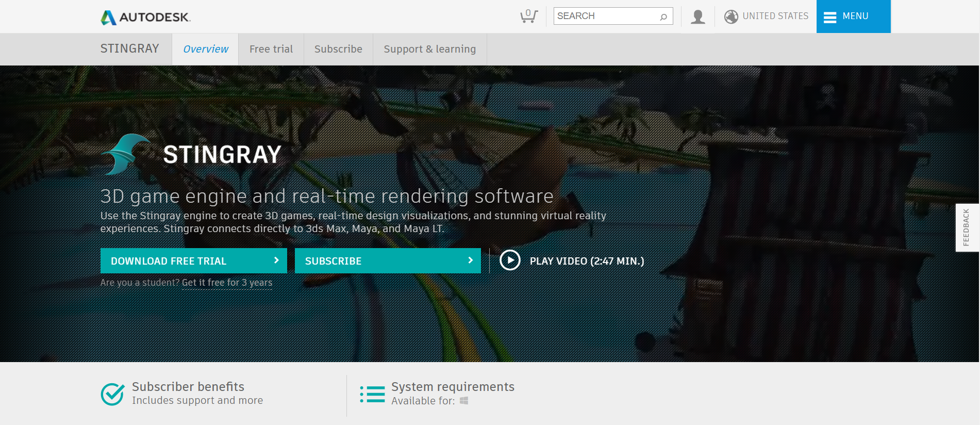The width and height of the screenshot is (980, 425).
Task: Open Get it free for 3 years link
Action: point(227,283)
